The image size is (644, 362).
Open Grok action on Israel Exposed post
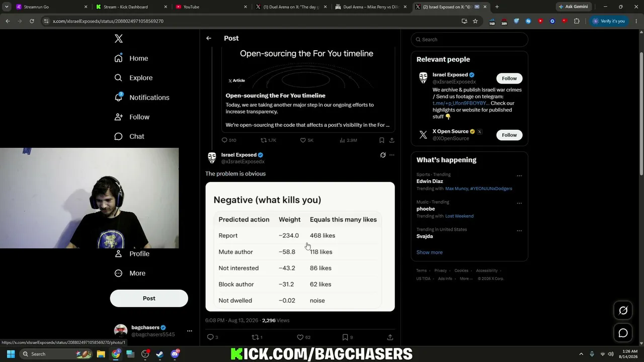[383, 155]
